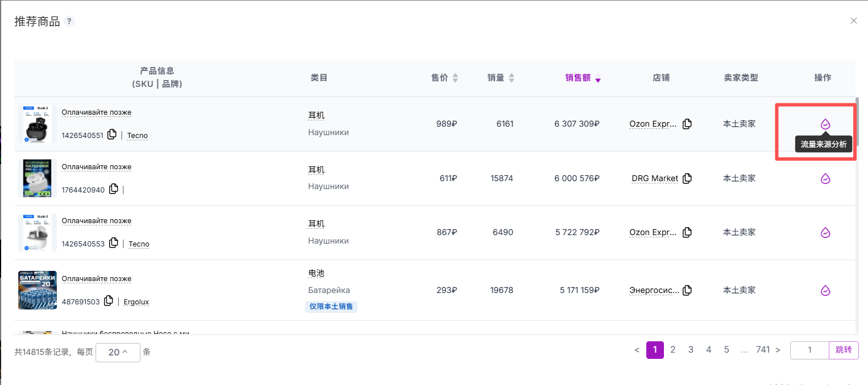Open the Tecno brand link in first row
The image size is (868, 385).
[138, 136]
